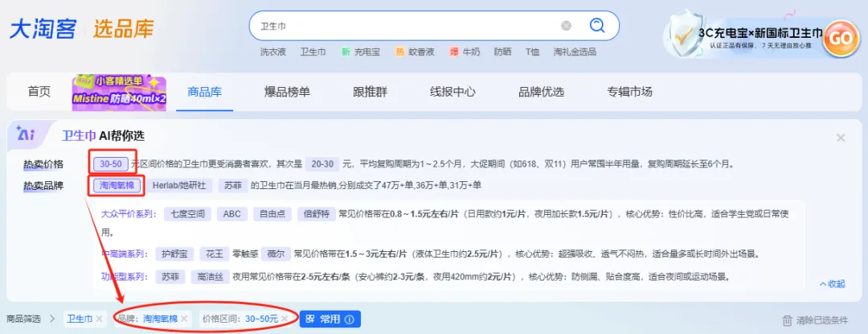The height and width of the screenshot is (334, 868).
Task: Select the 20-30 price tag
Action: point(322,164)
